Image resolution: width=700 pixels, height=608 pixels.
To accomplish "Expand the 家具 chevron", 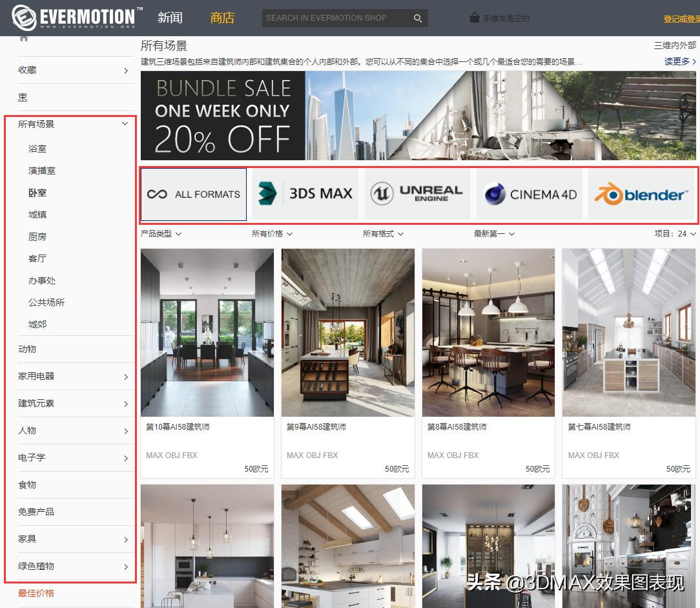I will 126,540.
